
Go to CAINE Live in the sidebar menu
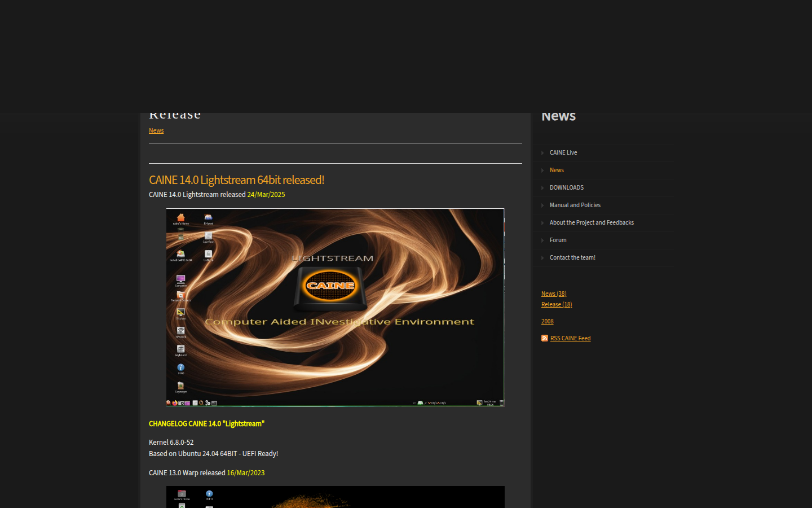tap(563, 152)
